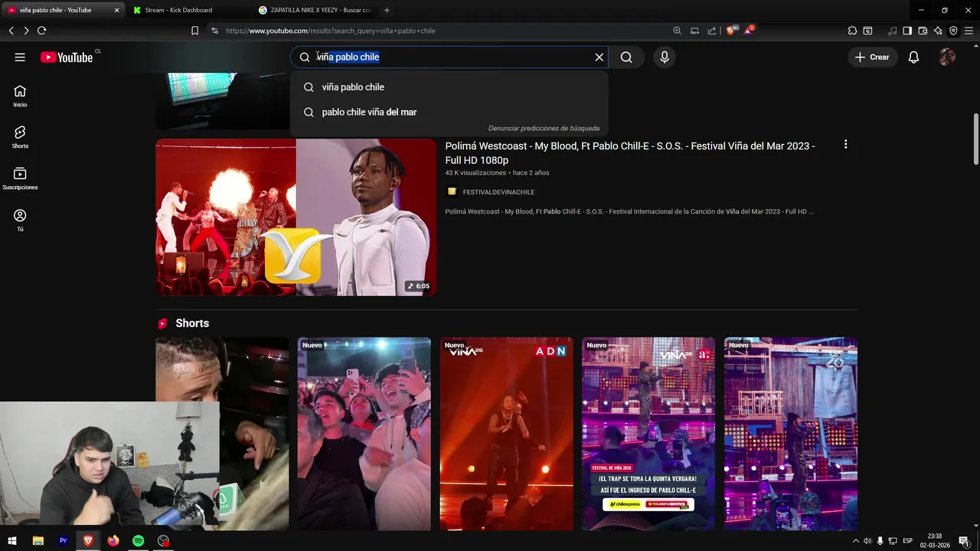Open the music note media control
The image size is (980, 551).
[892, 31]
